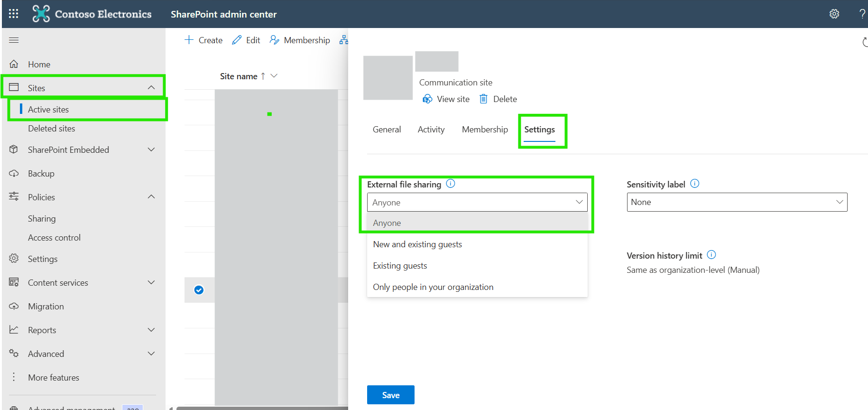Click the External file sharing info icon
Viewport: 868px width, 410px height.
pos(451,184)
